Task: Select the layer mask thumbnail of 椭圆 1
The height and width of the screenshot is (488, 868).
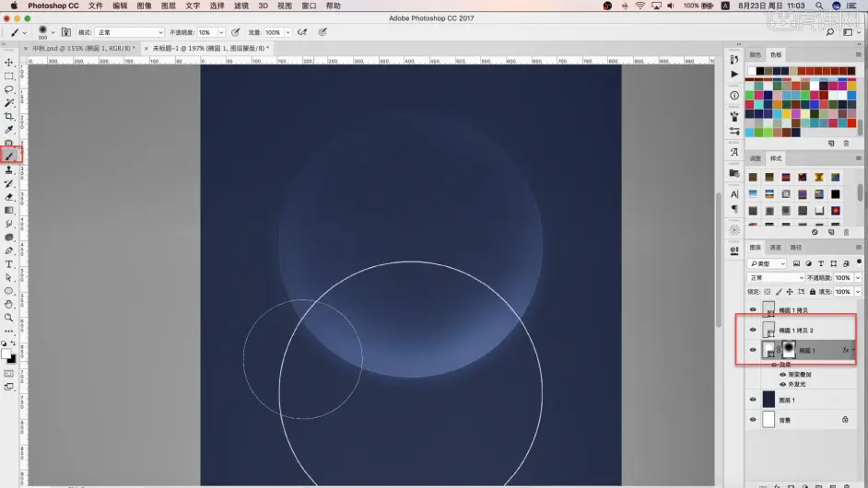Action: click(789, 349)
